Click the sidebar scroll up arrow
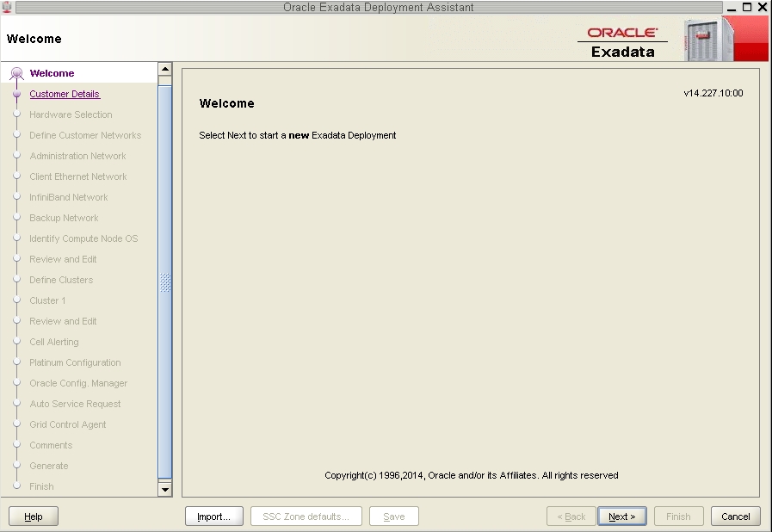Image resolution: width=772 pixels, height=532 pixels. pyautogui.click(x=165, y=69)
